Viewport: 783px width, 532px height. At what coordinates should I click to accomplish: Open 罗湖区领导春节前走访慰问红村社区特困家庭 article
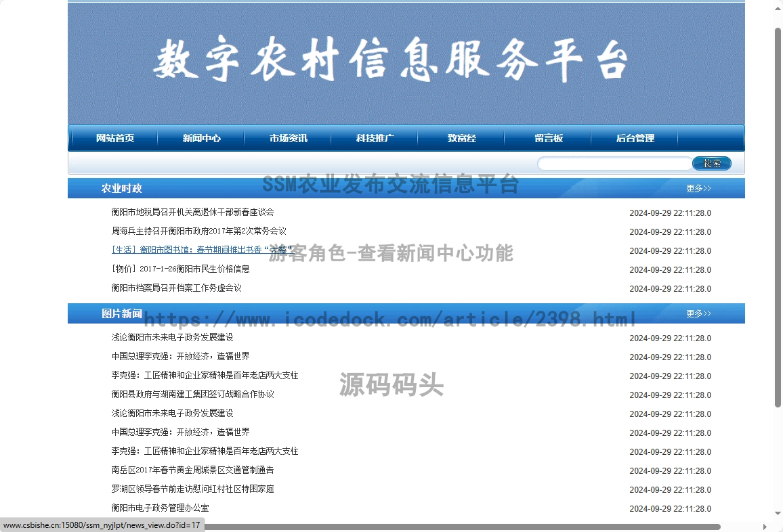193,489
